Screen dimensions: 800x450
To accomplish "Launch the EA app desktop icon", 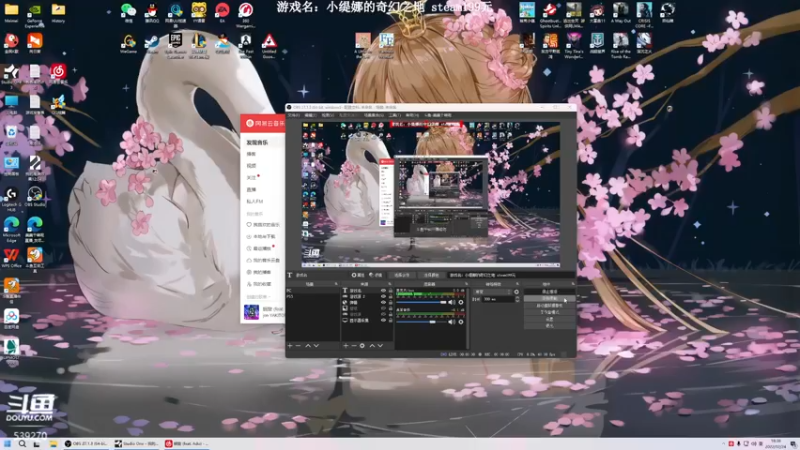I will pyautogui.click(x=222, y=13).
